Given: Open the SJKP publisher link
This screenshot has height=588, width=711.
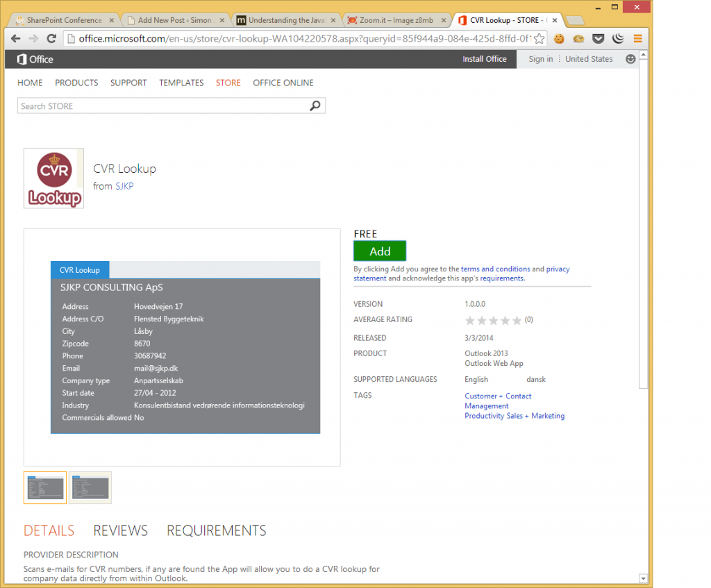Looking at the screenshot, I should (x=124, y=186).
